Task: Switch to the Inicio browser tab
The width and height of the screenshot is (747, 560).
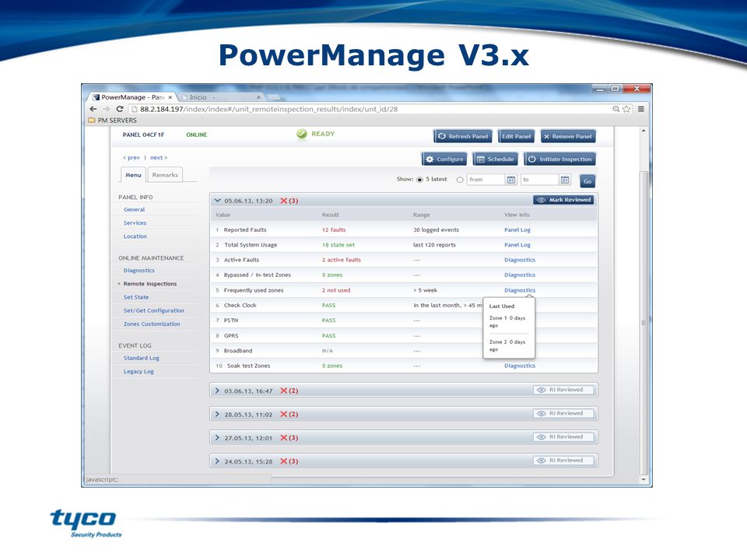Action: click(198, 97)
